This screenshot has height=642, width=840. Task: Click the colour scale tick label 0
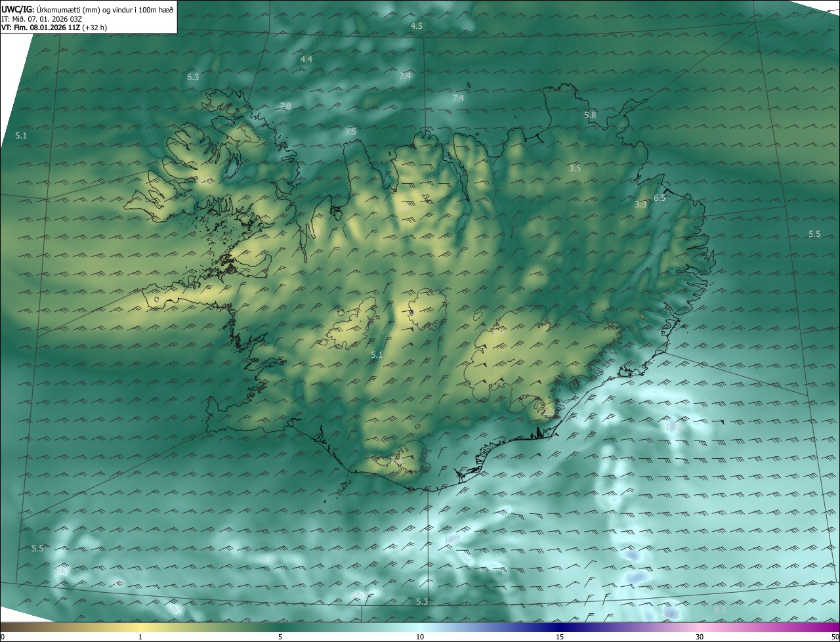point(3,637)
